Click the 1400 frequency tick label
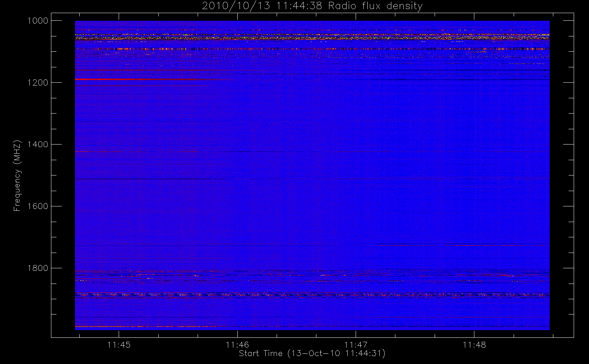This screenshot has height=364, width=589. click(38, 145)
